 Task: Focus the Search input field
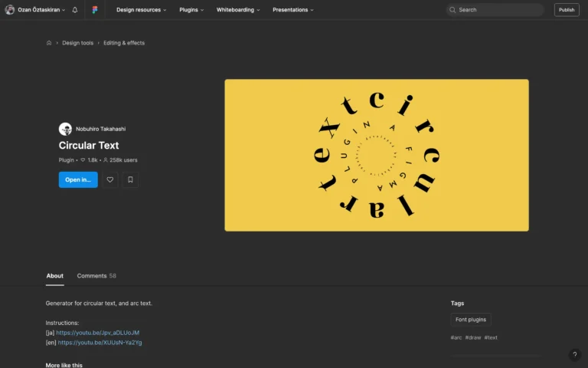[x=495, y=10]
